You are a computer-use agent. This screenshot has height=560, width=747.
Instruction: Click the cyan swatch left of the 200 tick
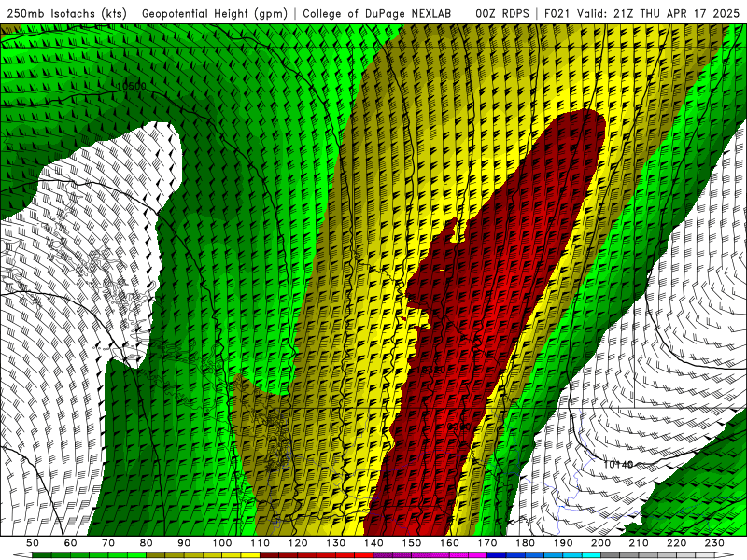tap(591, 555)
